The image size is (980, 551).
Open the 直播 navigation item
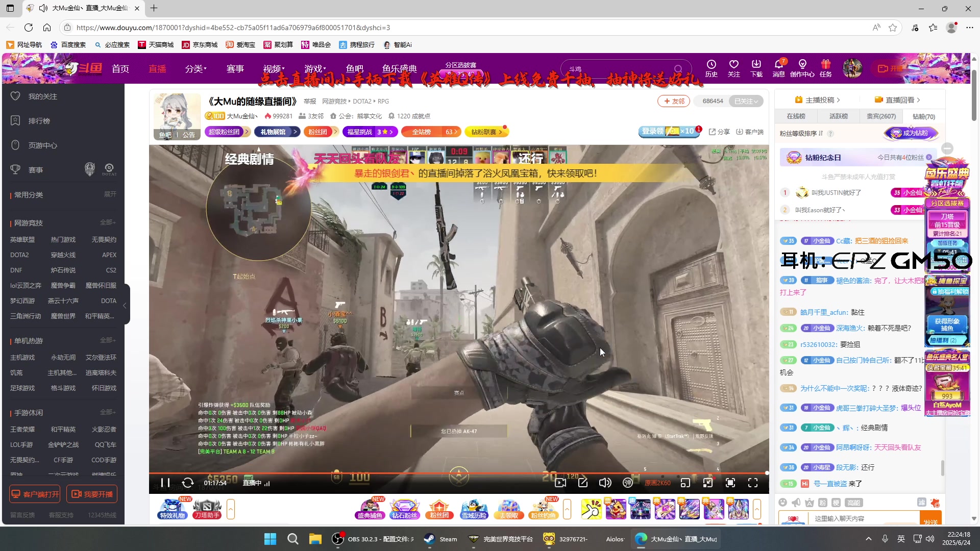coord(157,69)
